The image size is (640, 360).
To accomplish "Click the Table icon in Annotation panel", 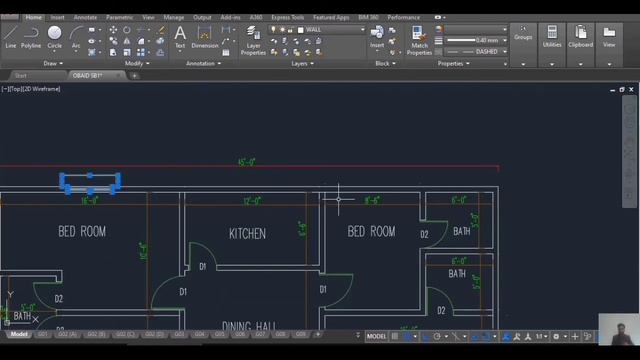I will 226,53.
